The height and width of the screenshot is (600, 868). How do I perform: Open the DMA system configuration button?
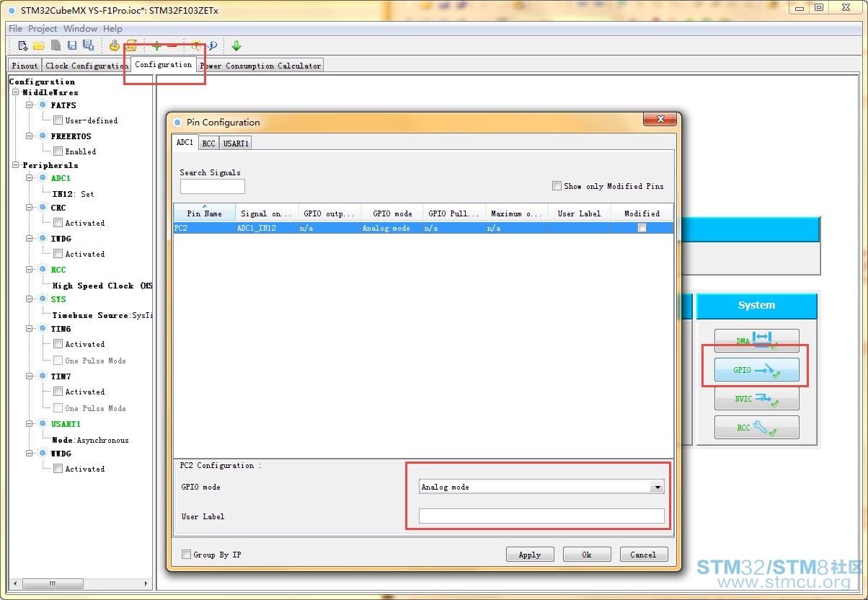756,341
